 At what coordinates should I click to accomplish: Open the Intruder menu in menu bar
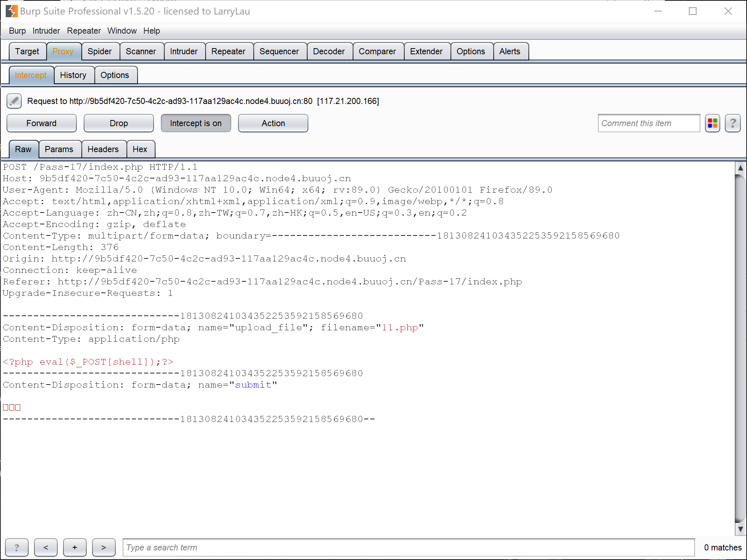(46, 31)
